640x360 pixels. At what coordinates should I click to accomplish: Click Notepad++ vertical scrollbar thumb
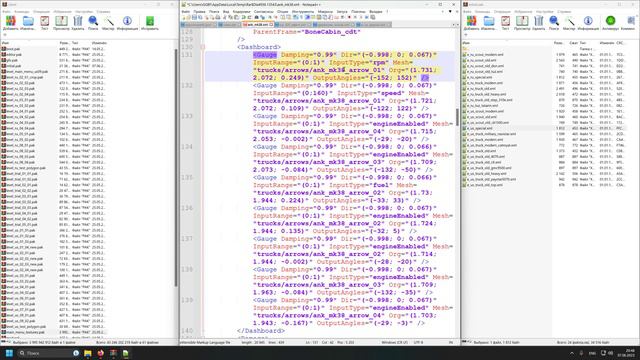[457, 118]
